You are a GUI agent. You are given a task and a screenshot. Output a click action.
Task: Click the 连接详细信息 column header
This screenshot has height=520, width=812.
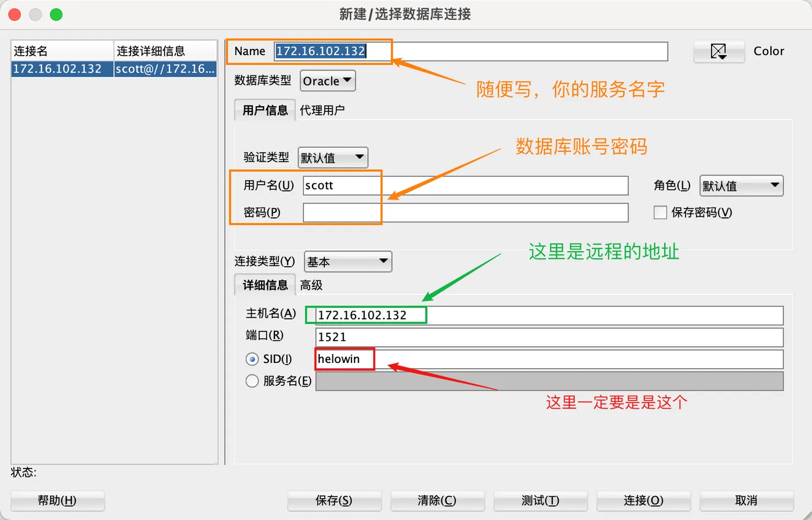point(165,51)
